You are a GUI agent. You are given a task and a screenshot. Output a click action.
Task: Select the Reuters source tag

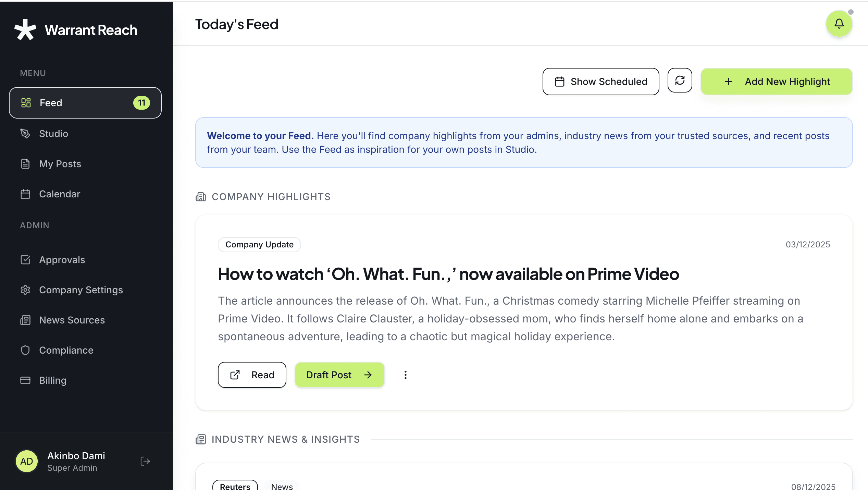point(235,486)
